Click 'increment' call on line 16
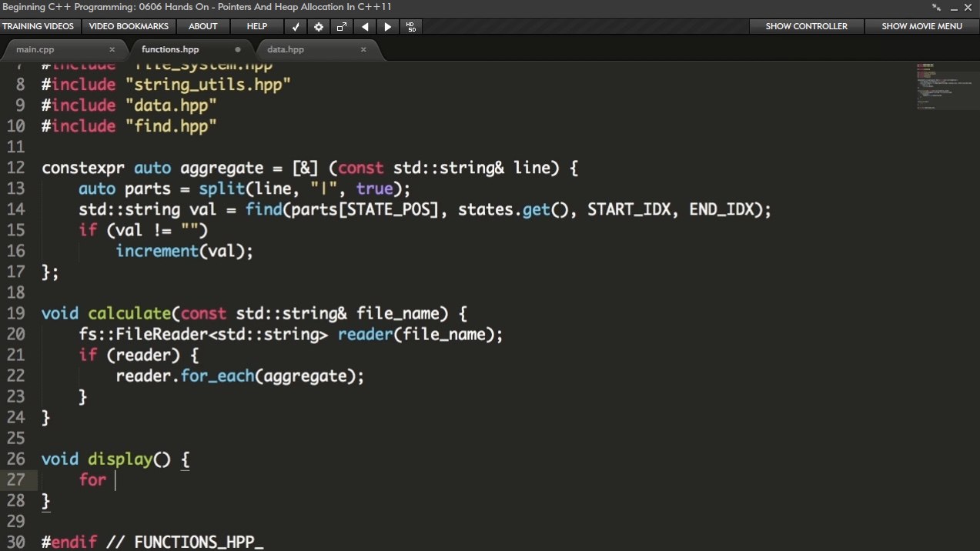 point(157,251)
